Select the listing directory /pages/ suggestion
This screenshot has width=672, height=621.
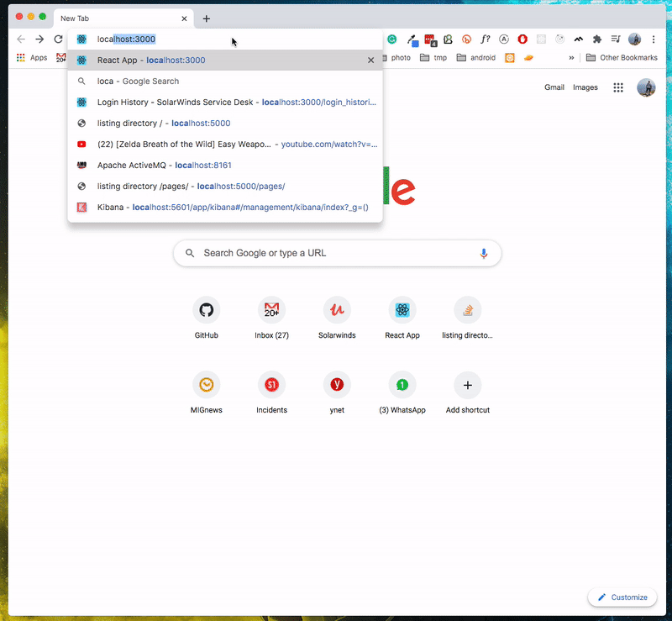(225, 186)
